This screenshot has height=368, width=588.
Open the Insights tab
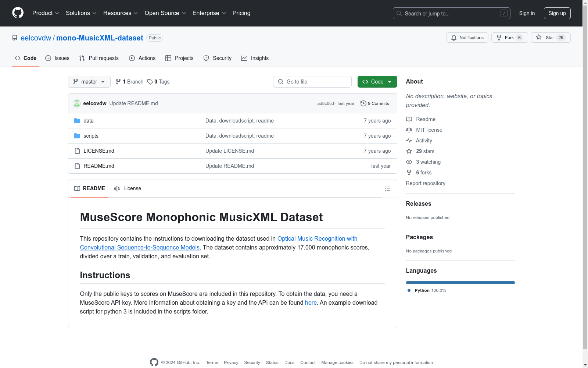(x=255, y=58)
